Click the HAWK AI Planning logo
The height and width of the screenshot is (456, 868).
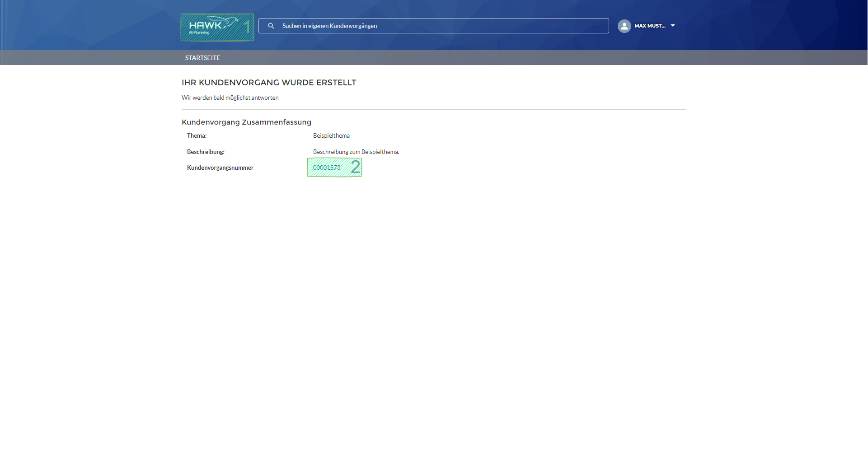click(x=212, y=27)
